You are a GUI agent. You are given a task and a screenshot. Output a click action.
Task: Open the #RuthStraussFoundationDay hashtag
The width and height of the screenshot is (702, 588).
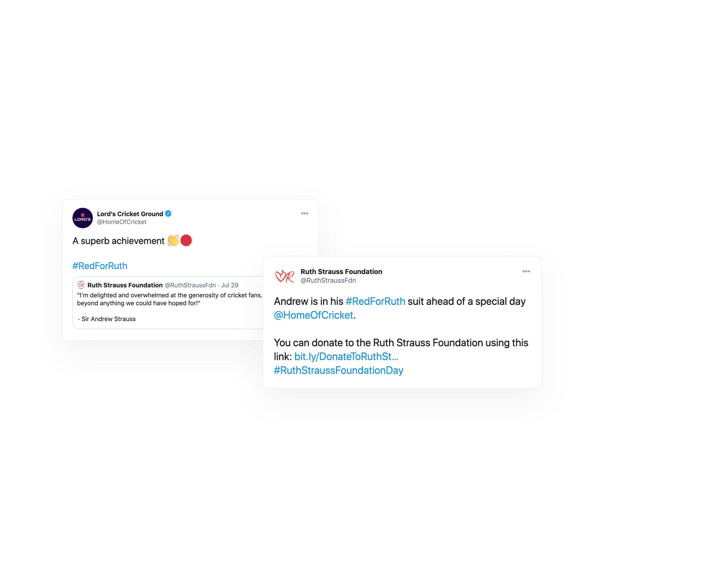coord(339,370)
